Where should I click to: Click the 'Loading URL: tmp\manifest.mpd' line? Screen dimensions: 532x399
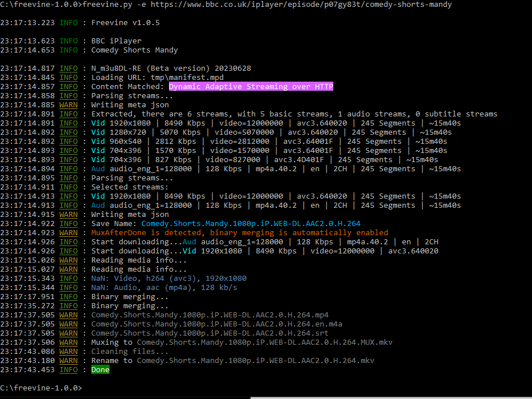pyautogui.click(x=158, y=78)
